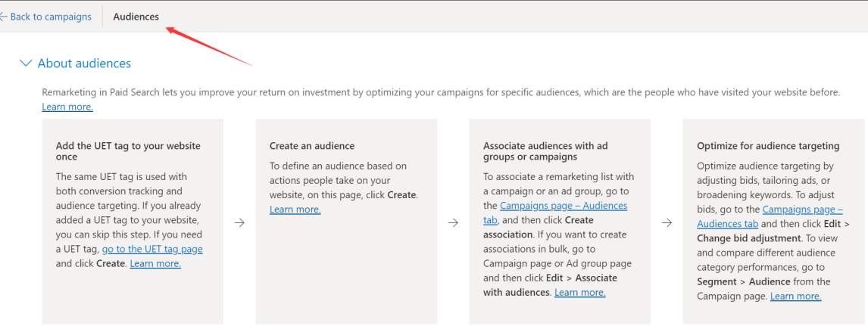The height and width of the screenshot is (326, 868).
Task: Click arrow between Create and Associate cards
Action: 453,223
